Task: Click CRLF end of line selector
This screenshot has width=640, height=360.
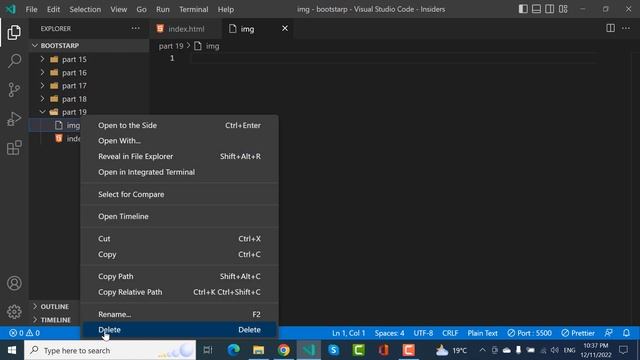Action: coord(450,333)
